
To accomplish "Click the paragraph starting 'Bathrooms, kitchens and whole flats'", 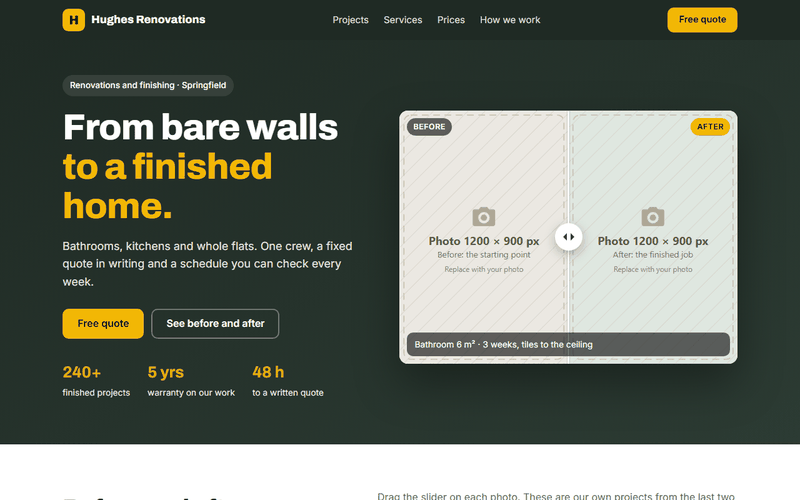I will coord(208,264).
